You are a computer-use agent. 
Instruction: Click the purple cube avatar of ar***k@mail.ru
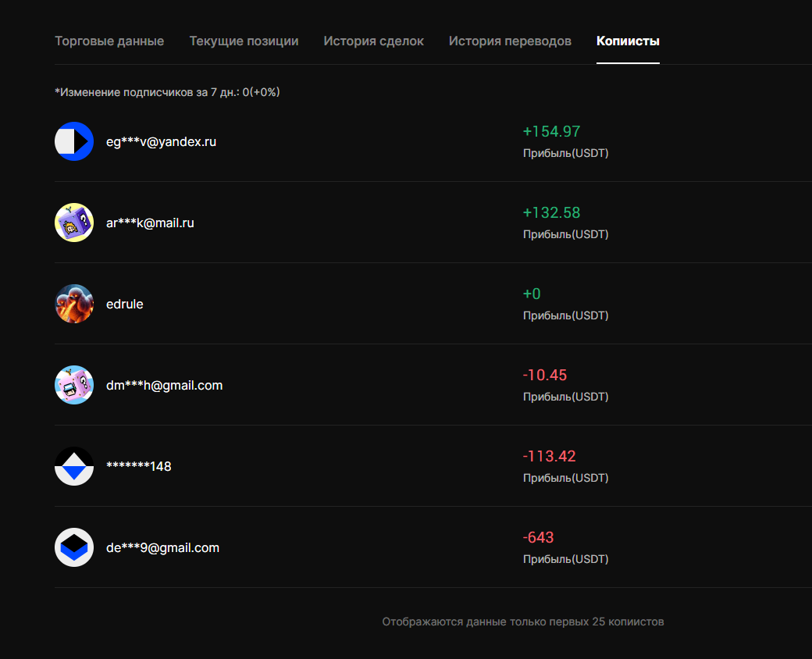(74, 223)
